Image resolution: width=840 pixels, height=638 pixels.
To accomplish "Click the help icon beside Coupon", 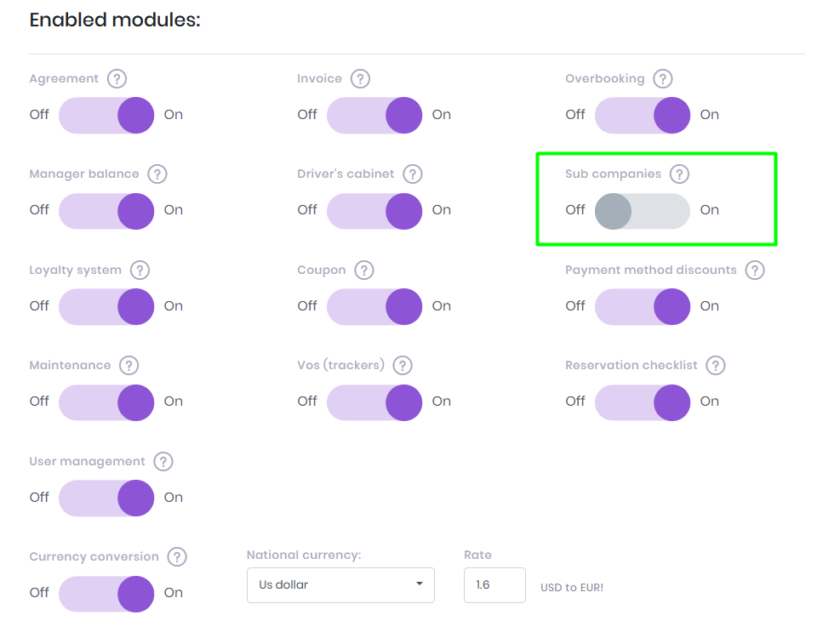I will click(x=363, y=271).
